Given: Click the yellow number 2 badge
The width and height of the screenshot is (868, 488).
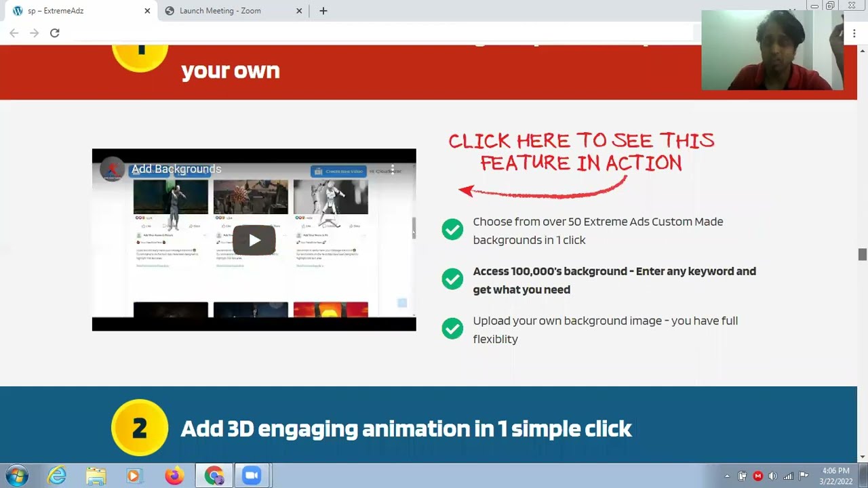Looking at the screenshot, I should click(140, 428).
